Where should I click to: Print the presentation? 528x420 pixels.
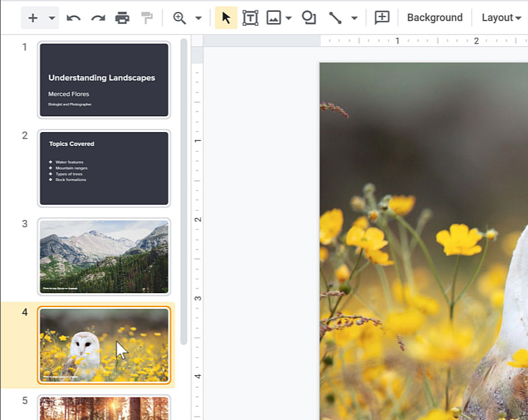point(122,18)
